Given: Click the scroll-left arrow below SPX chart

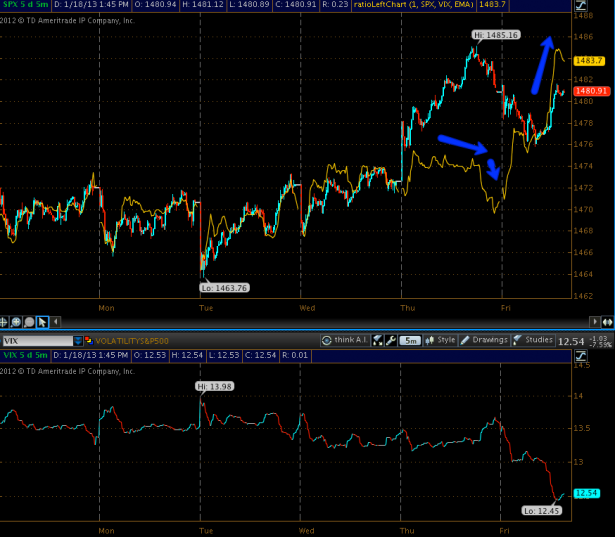Looking at the screenshot, I should pyautogui.click(x=56, y=322).
